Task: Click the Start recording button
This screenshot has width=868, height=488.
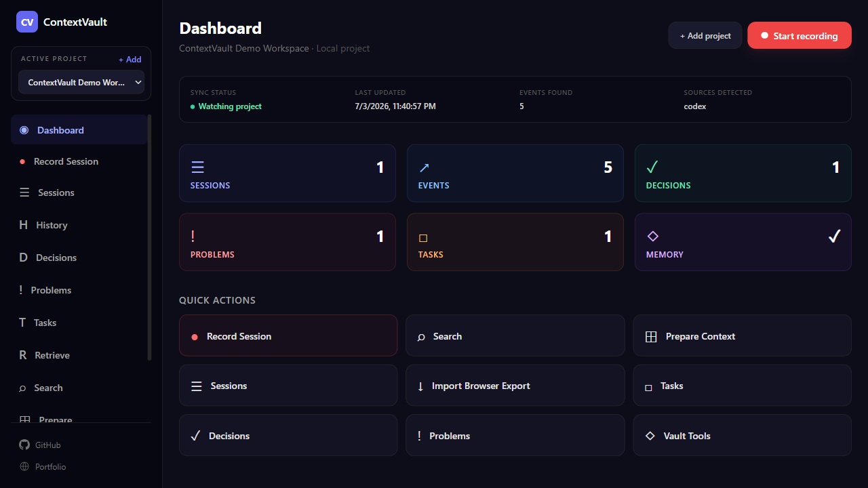Action: tap(800, 35)
